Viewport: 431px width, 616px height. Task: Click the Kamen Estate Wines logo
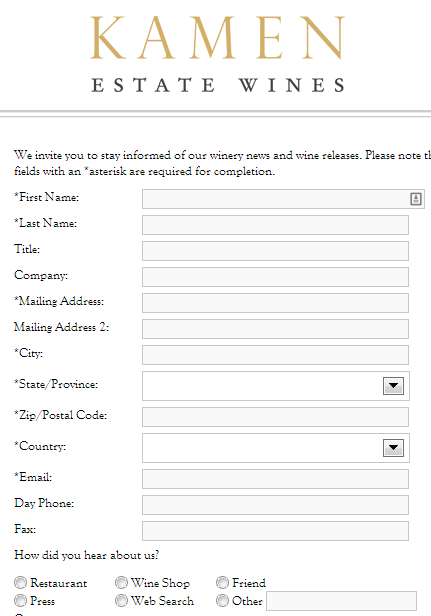click(218, 54)
